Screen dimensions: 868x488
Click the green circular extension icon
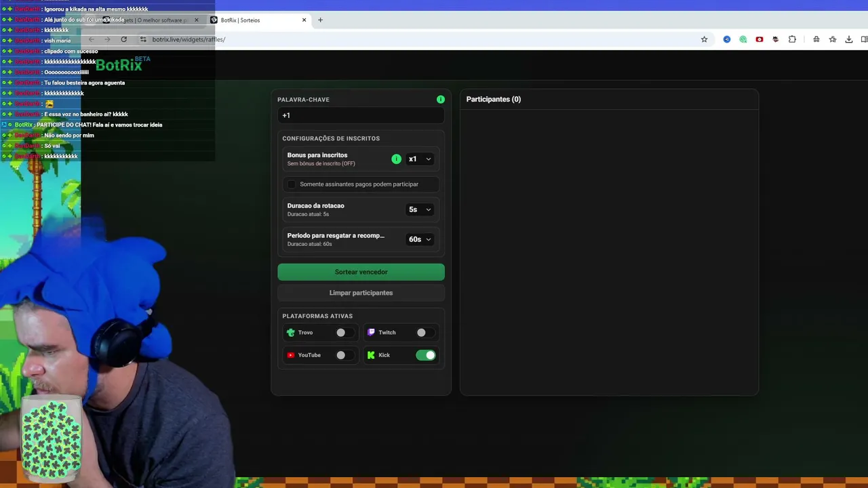[x=743, y=39]
